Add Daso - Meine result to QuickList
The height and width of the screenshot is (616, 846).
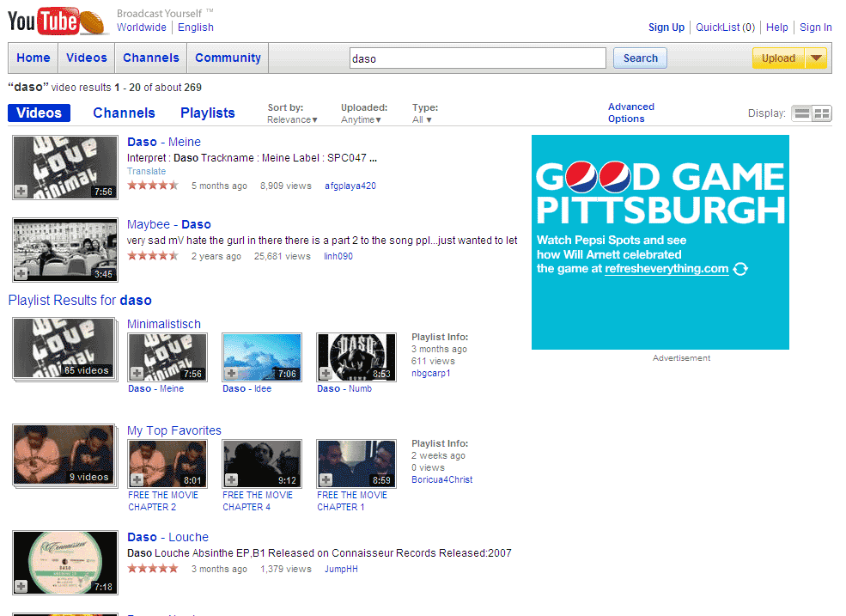click(x=21, y=191)
